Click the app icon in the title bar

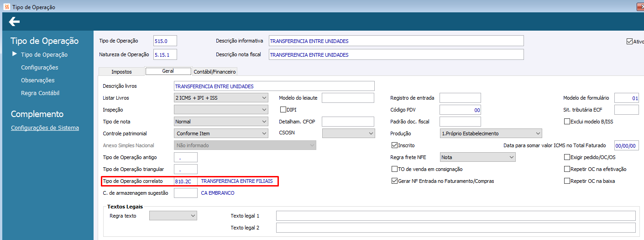tap(6, 7)
